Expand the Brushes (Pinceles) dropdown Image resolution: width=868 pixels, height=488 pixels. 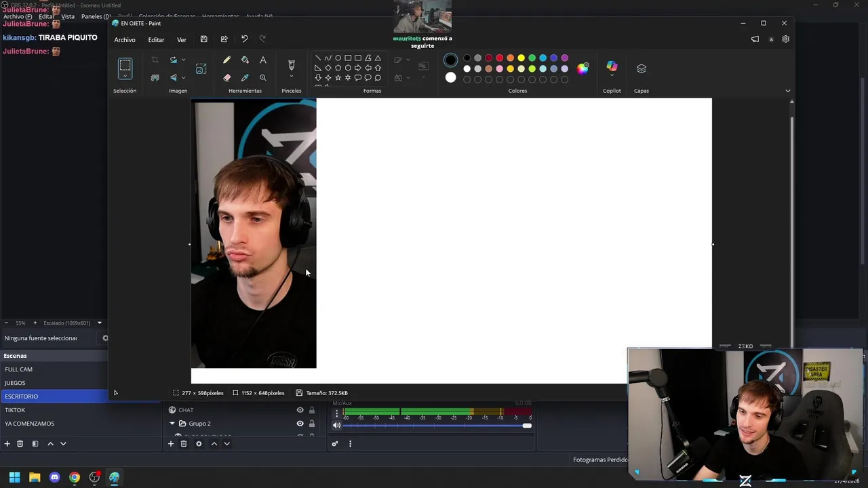(292, 77)
